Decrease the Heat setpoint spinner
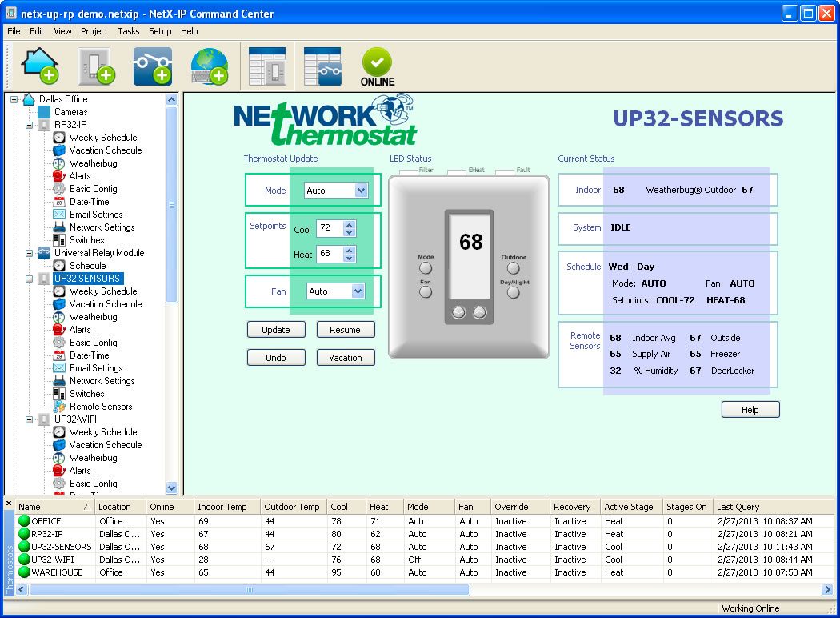This screenshot has width=840, height=618. (x=350, y=259)
